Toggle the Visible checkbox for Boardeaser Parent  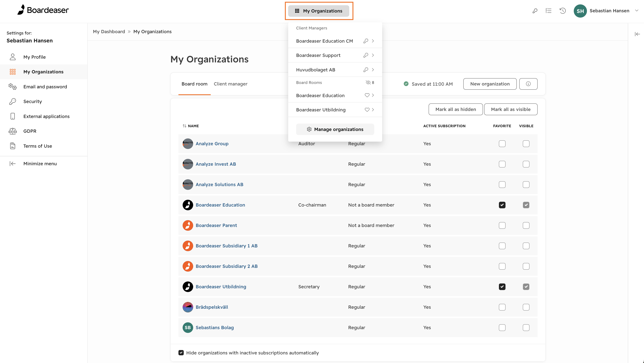pos(526,225)
